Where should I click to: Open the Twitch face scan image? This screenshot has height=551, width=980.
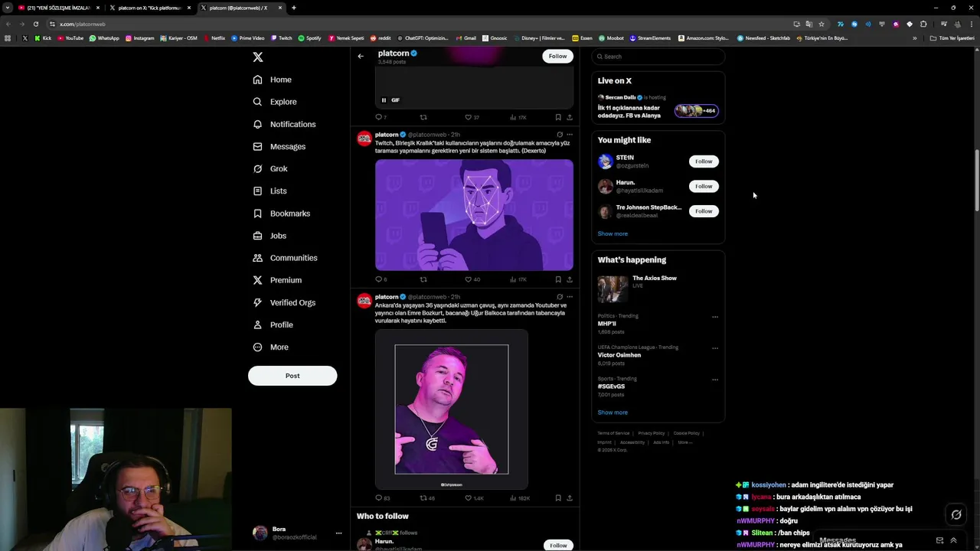pyautogui.click(x=474, y=215)
